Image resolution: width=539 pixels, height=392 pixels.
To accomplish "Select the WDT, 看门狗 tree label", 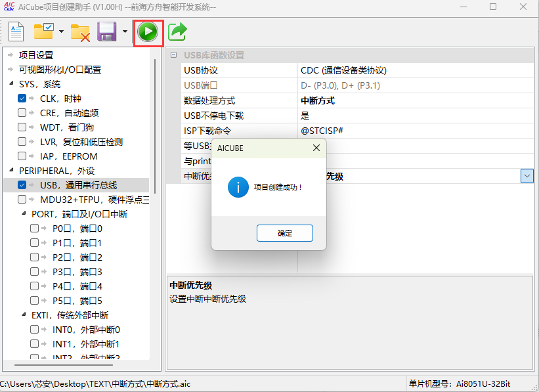I will click(x=67, y=127).
